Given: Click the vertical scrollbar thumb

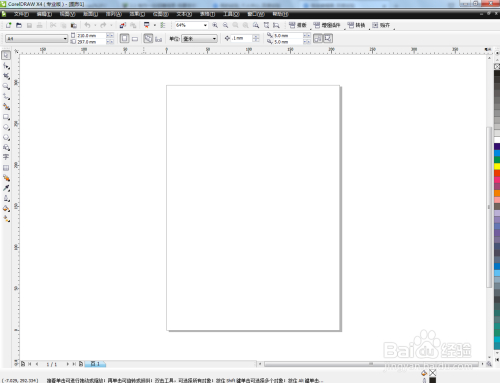Looking at the screenshot, I should (489, 207).
